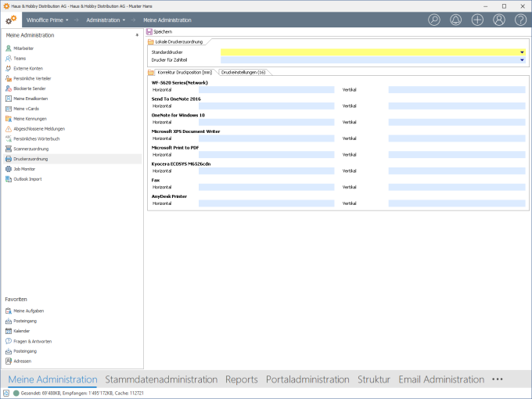The height and width of the screenshot is (399, 532).
Task: Click the green connection status indicator
Action: (16, 394)
